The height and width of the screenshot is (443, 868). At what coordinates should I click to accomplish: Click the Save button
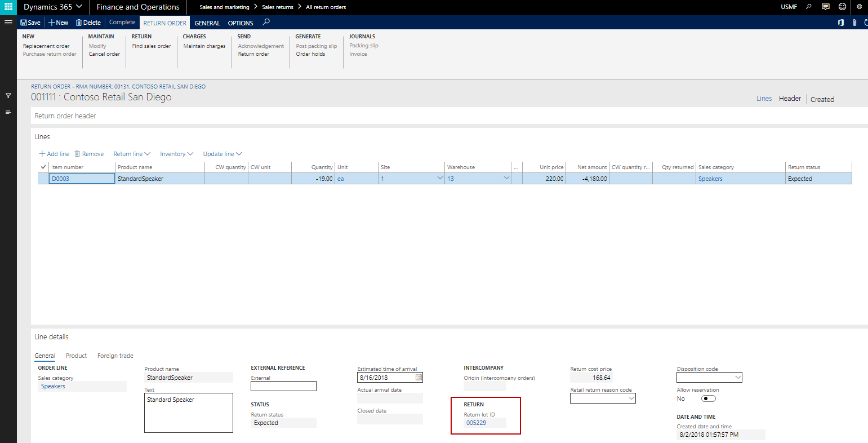pos(30,23)
